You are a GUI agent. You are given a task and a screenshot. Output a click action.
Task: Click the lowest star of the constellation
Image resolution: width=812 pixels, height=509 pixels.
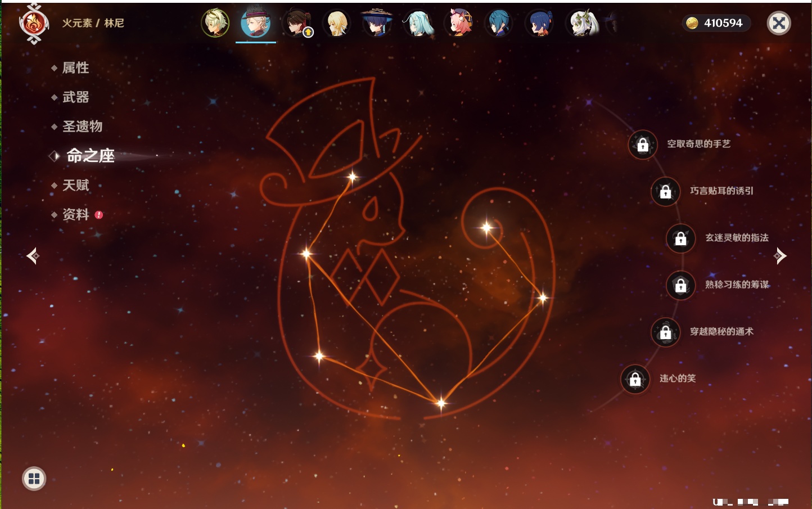coord(441,403)
